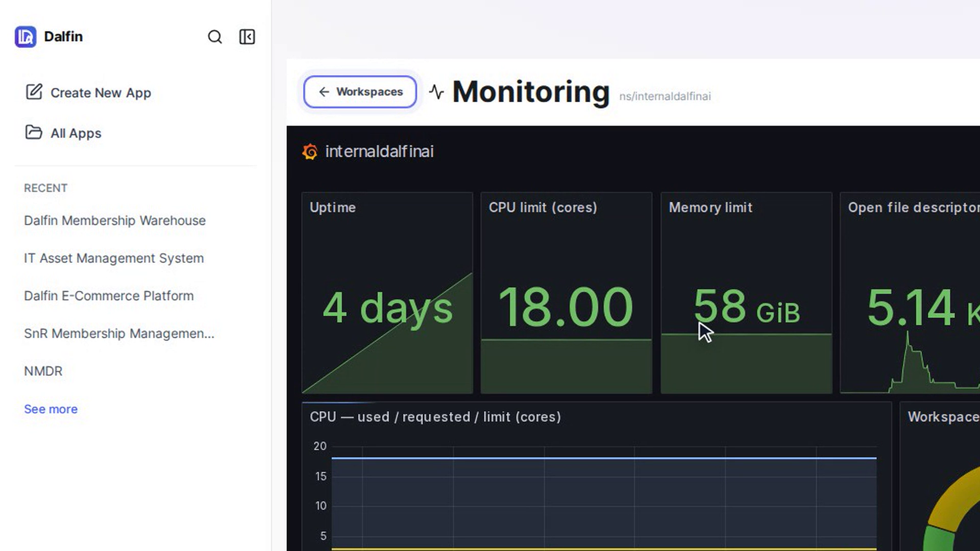Image resolution: width=980 pixels, height=551 pixels.
Task: Click the blue CPU limit line in chart
Action: [604, 458]
